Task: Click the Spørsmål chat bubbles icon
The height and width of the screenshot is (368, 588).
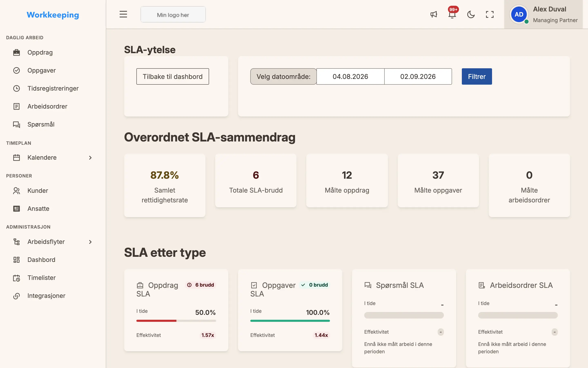Action: click(x=17, y=124)
